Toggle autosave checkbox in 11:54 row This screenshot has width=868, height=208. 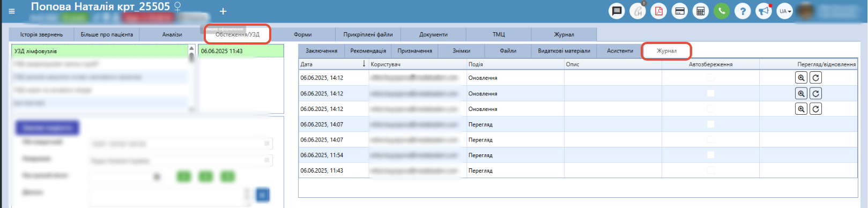710,155
